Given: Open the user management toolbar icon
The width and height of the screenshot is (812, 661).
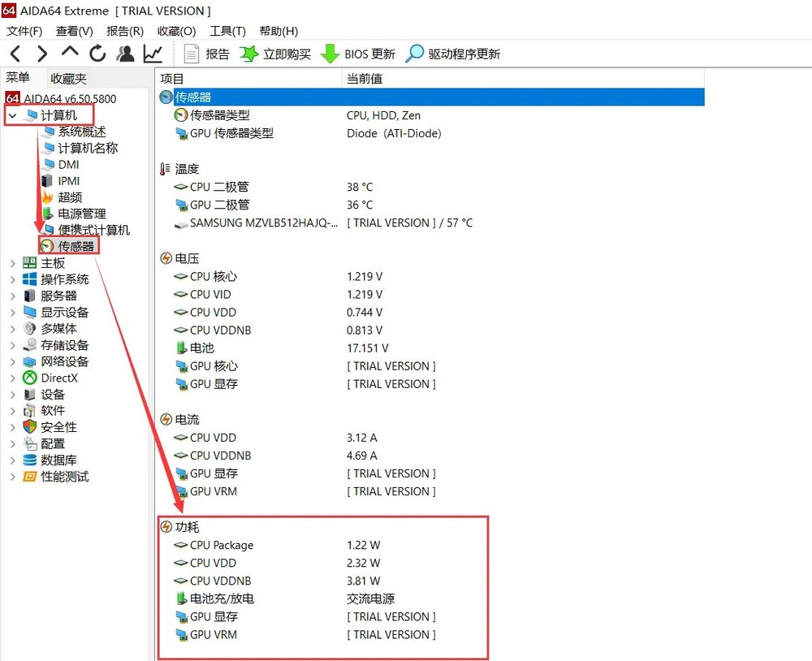Looking at the screenshot, I should click(x=125, y=54).
